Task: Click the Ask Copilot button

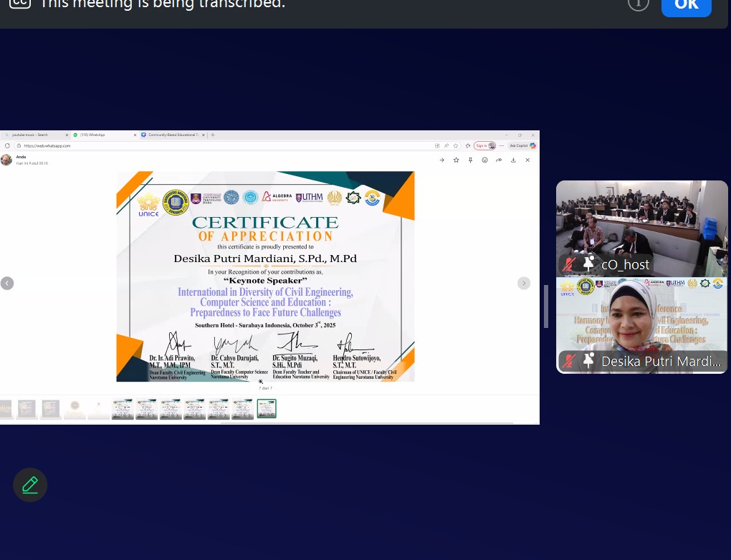Action: (519, 145)
